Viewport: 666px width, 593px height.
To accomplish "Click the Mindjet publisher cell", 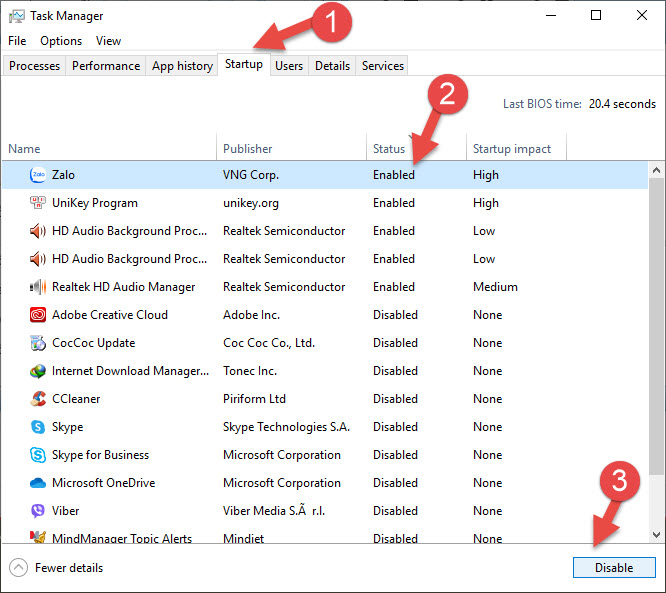I will [243, 538].
